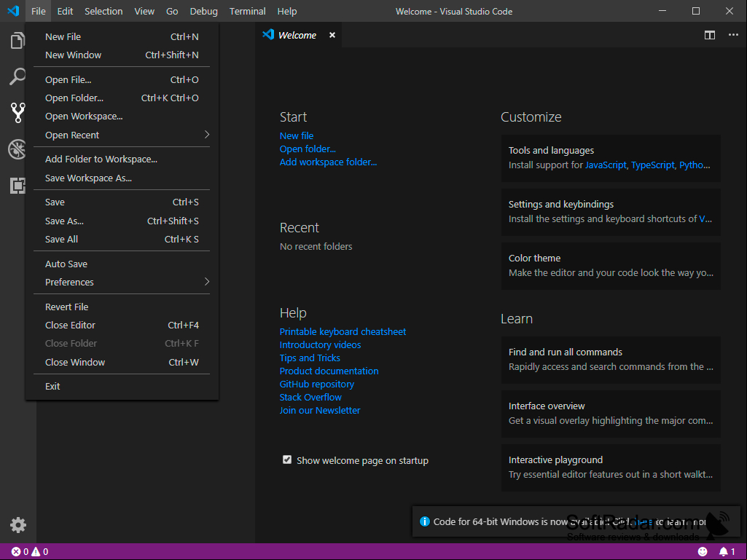This screenshot has width=747, height=560.
Task: Click Join our Newsletter link
Action: point(320,411)
